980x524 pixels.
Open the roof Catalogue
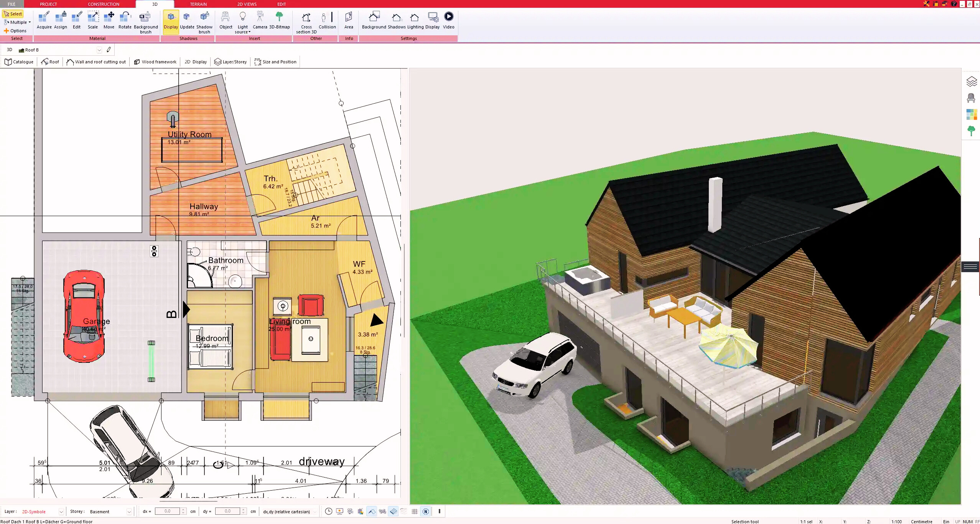tap(18, 61)
